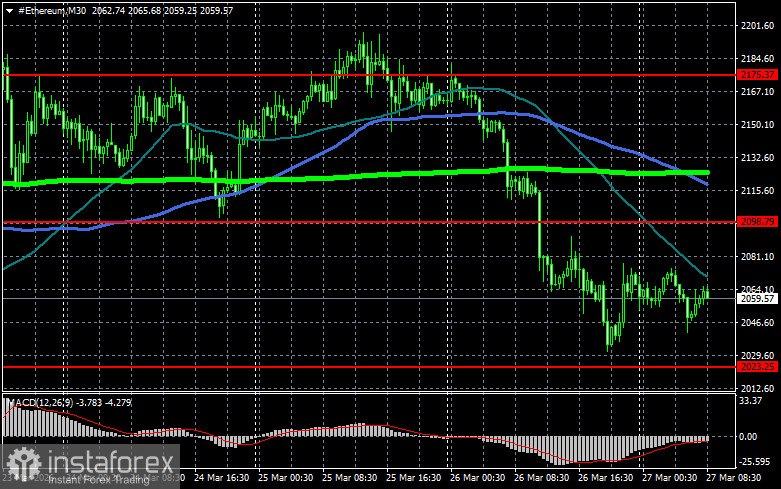
Task: Click the 26 Mar 00:30 time label
Action: 477,478
